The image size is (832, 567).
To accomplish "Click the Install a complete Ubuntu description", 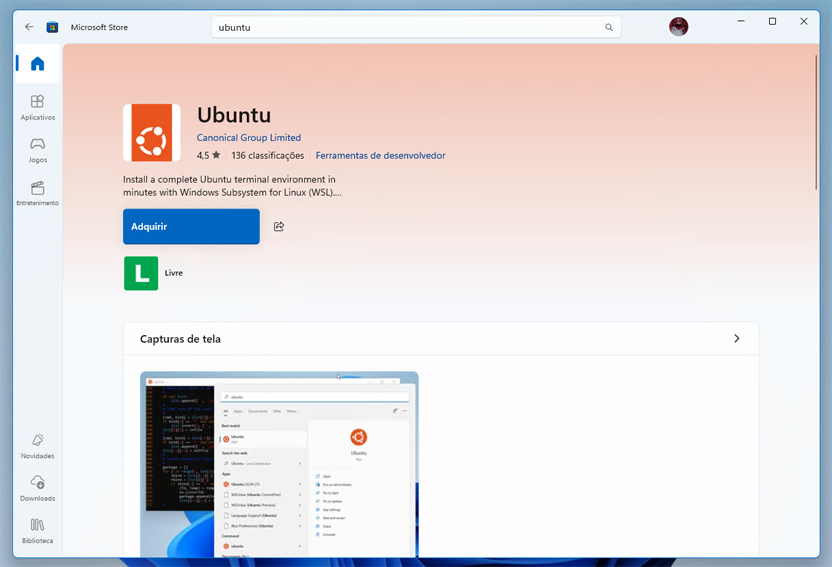I will [x=232, y=186].
